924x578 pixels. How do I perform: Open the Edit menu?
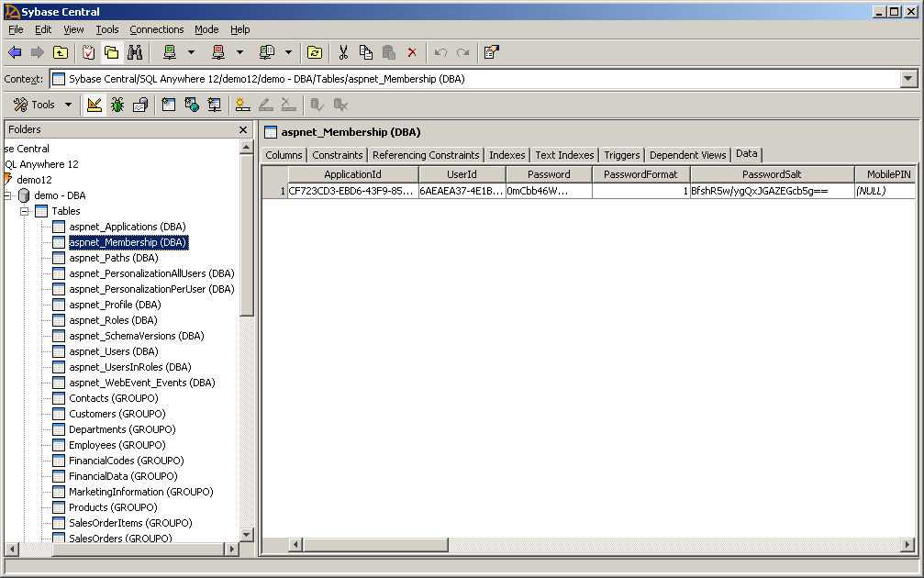[43, 29]
